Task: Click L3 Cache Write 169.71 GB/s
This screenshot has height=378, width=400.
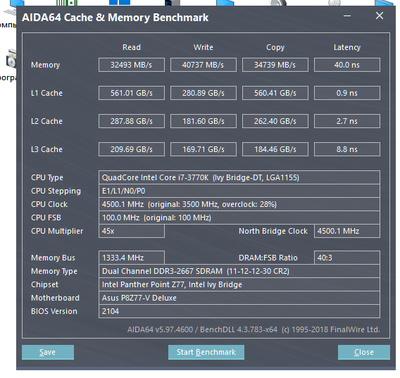Action: coord(203,149)
